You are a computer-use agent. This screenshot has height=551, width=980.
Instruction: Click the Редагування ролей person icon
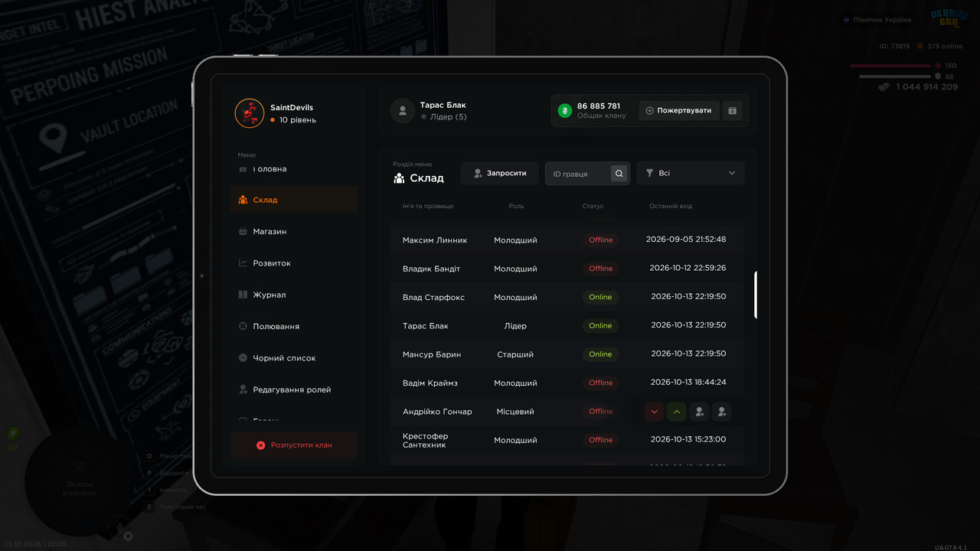[243, 390]
